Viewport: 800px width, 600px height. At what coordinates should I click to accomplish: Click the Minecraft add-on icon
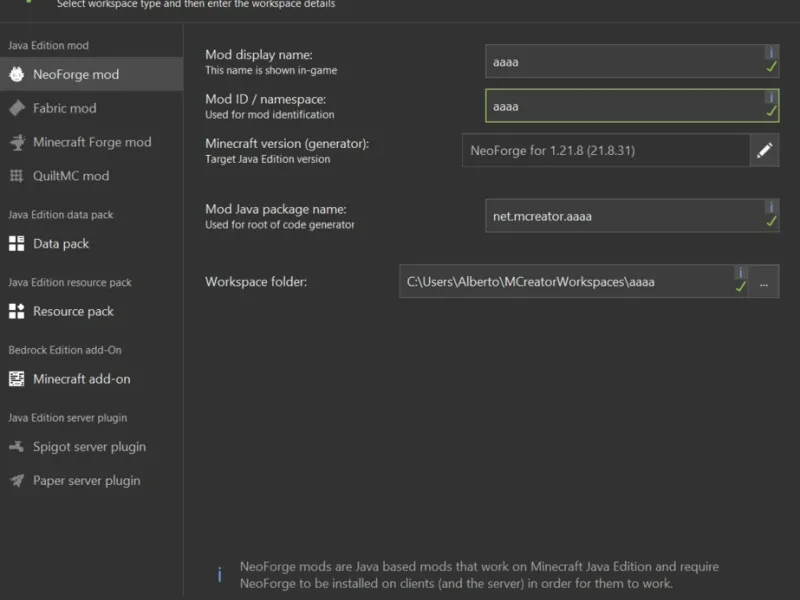coord(16,379)
